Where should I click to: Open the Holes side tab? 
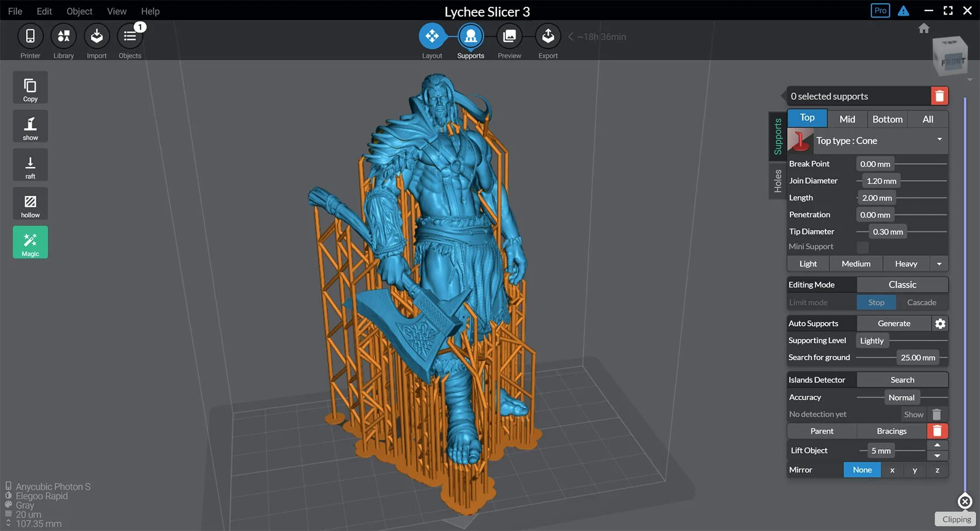pos(778,181)
